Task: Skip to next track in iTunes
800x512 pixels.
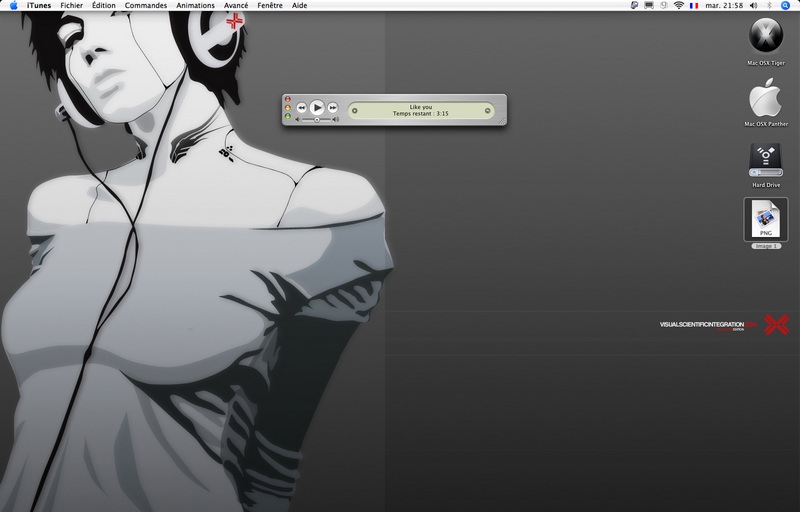Action: (333, 108)
